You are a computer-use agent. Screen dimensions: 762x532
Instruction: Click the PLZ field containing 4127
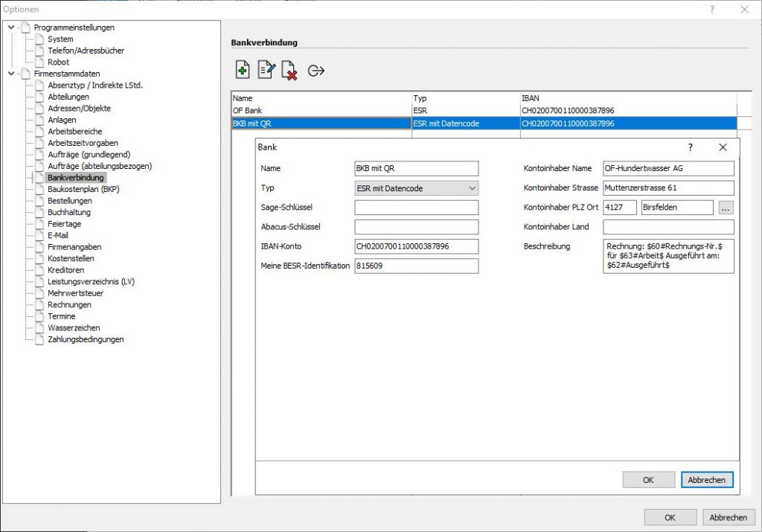tap(620, 208)
